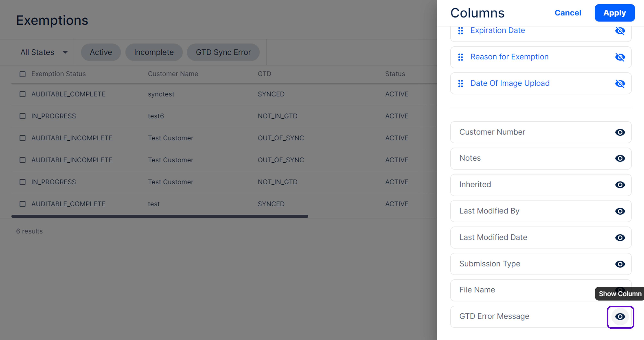Open the All States dropdown
Screen dimensions: 644x340
pyautogui.click(x=44, y=52)
